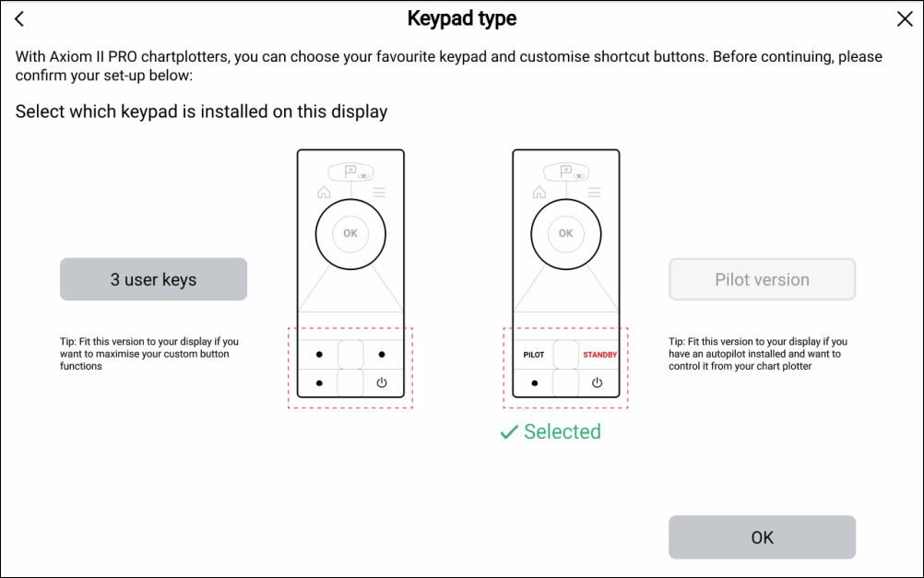Confirm selection with the bottom OK button

[762, 537]
